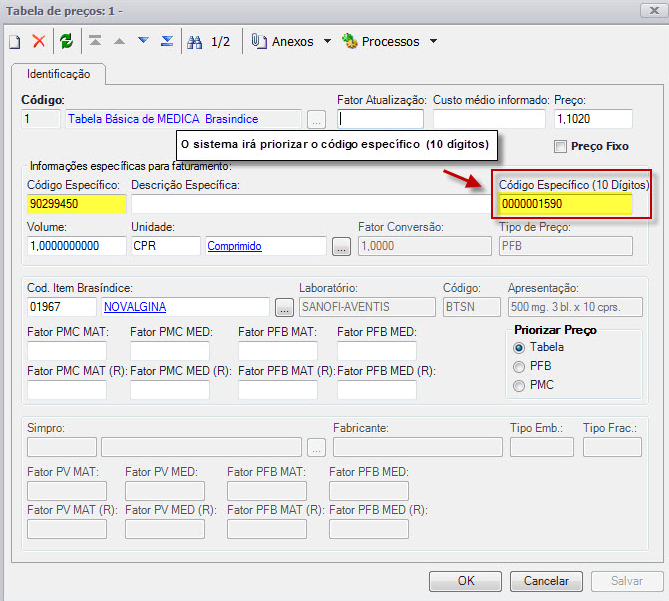Click the binoculars search icon
Screen dimensions: 669x601
[x=195, y=42]
